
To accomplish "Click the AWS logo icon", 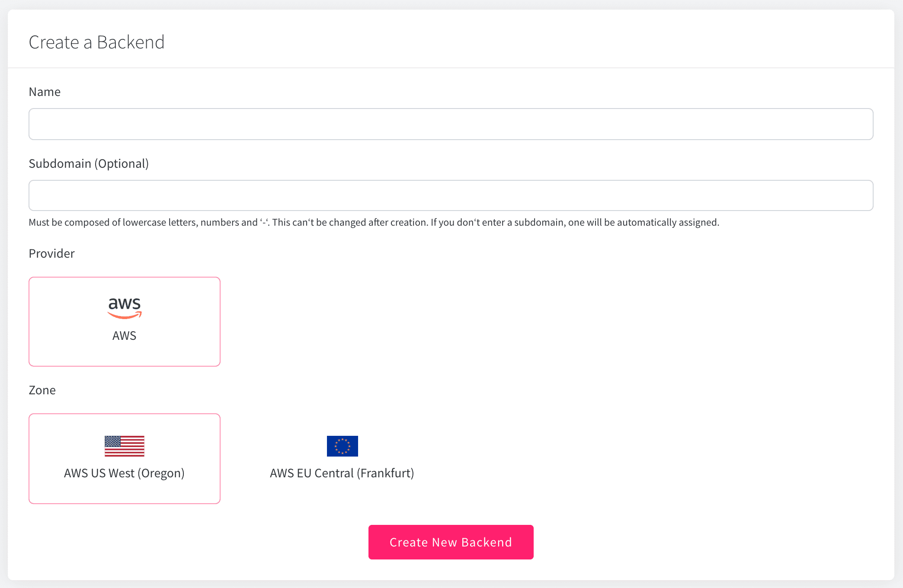I will point(125,308).
